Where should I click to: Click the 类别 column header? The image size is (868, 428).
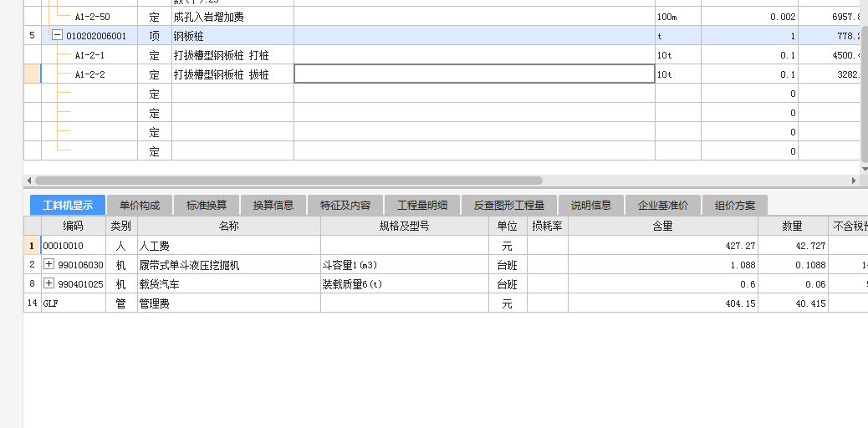click(121, 226)
